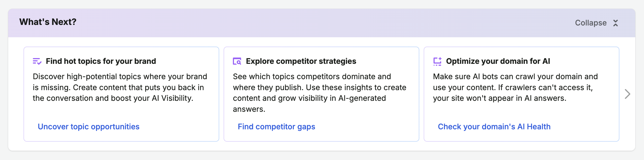Click the What's Next? panel title
Image resolution: width=644 pixels, height=160 pixels.
[48, 22]
